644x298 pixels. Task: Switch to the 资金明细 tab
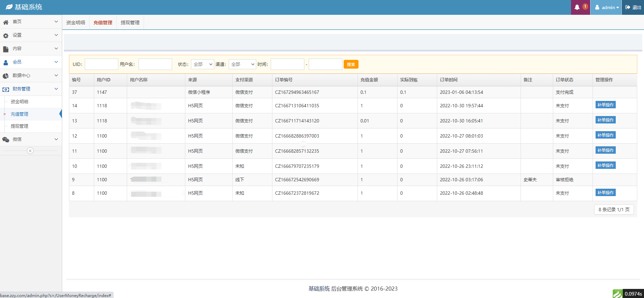pyautogui.click(x=76, y=23)
